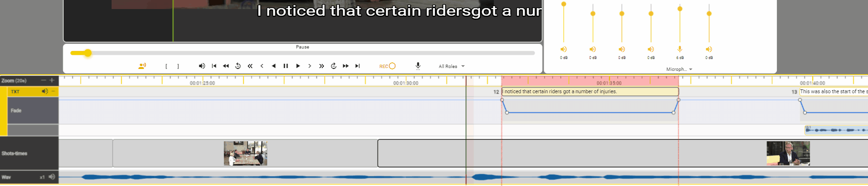Click the top fade point of subtitle 13

pos(800,100)
